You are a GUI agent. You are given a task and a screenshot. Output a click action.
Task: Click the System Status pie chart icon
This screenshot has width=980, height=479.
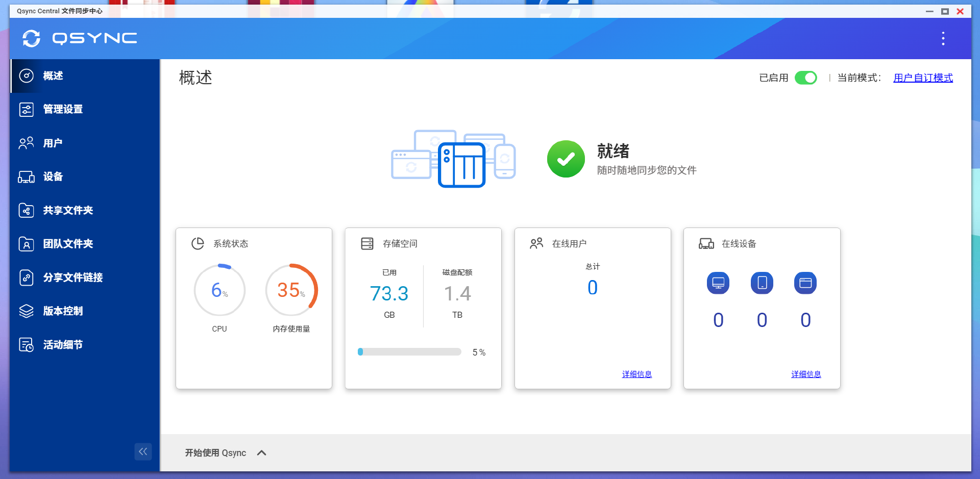click(198, 244)
